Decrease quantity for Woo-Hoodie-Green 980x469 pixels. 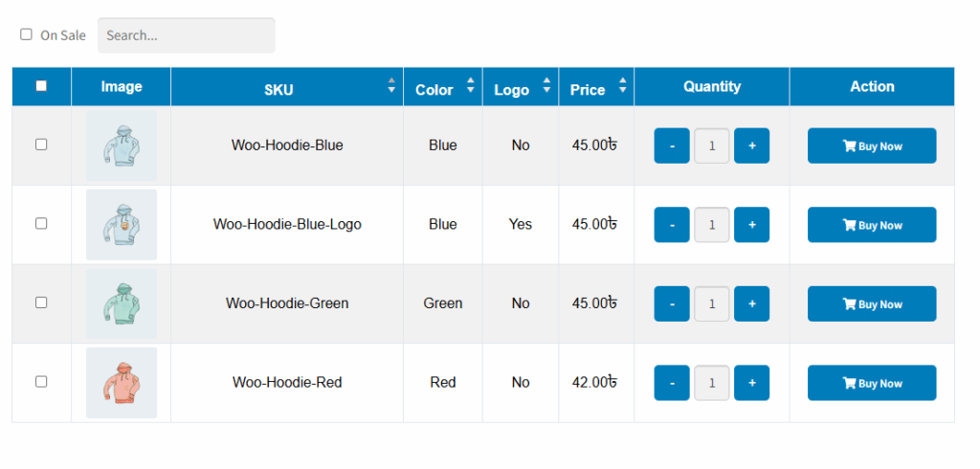[672, 304]
